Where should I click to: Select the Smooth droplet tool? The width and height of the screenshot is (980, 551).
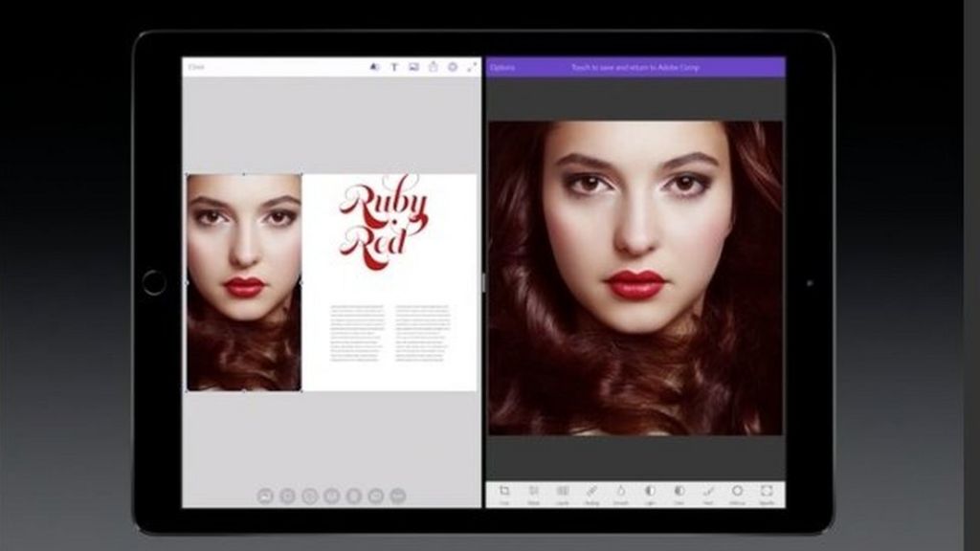click(x=620, y=495)
